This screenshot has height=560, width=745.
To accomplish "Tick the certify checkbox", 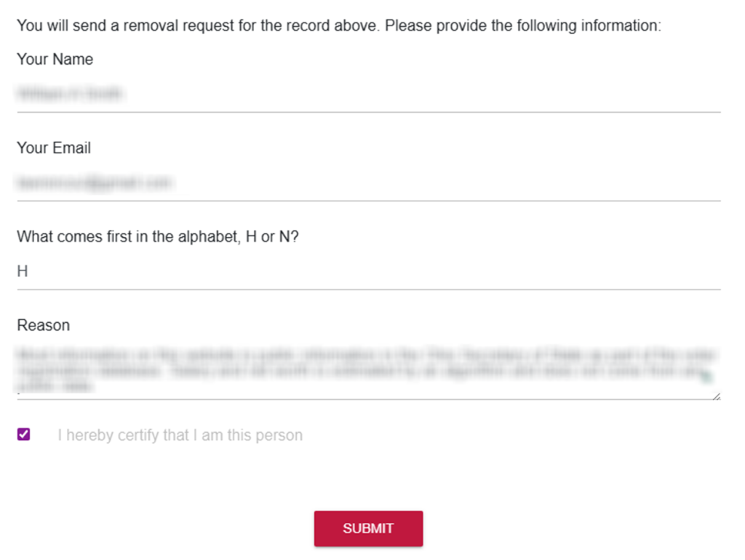I will pyautogui.click(x=23, y=435).
